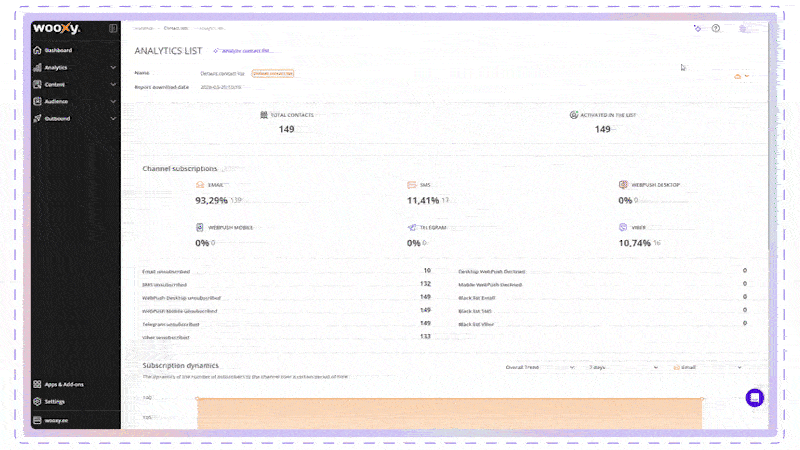The height and width of the screenshot is (450, 800).
Task: Click the Telegram channel icon
Action: click(x=412, y=227)
